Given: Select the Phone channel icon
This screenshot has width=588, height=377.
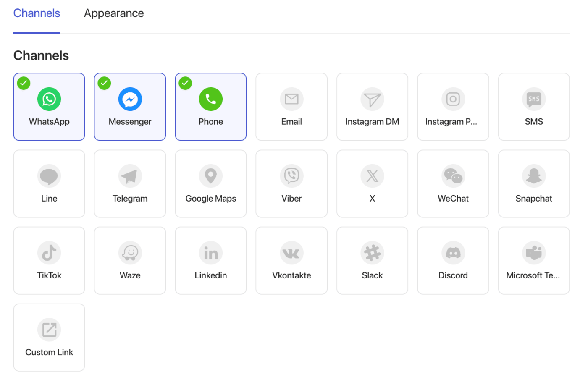Looking at the screenshot, I should click(x=210, y=99).
